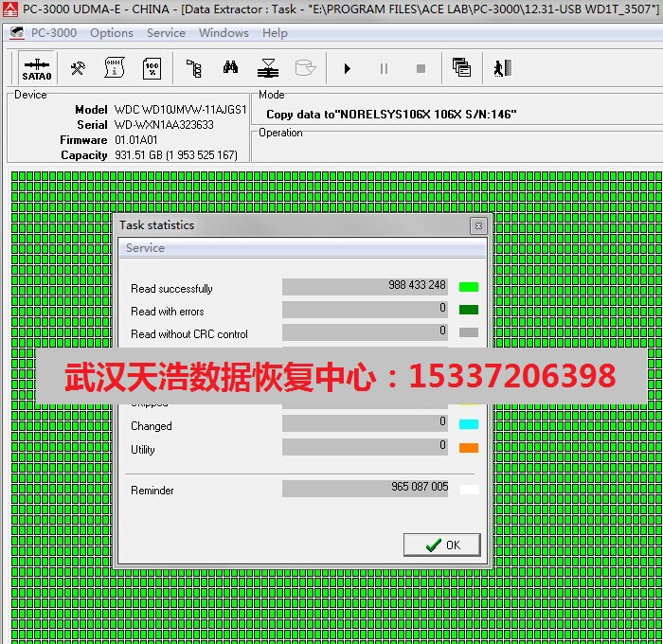
Task: Click the SATA0 port selection icon
Action: click(37, 68)
